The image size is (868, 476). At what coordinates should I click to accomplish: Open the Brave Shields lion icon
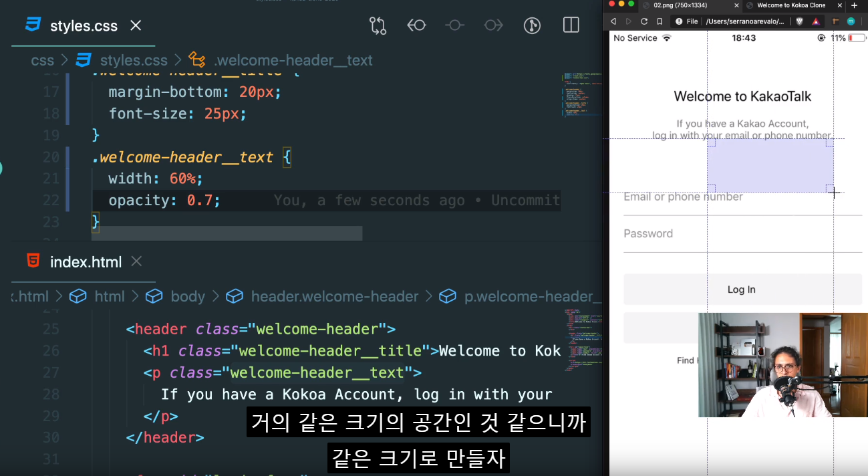point(800,21)
